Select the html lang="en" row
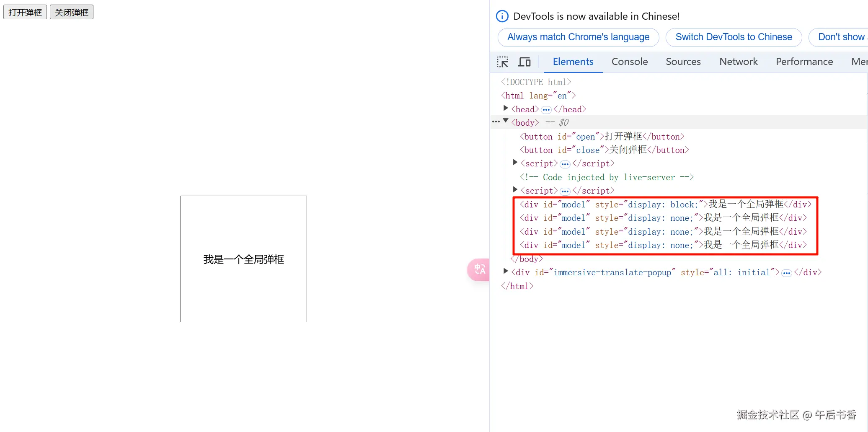 click(538, 96)
